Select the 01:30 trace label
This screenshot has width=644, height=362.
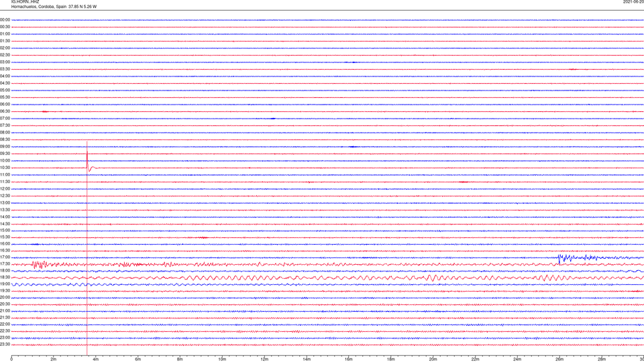coord(5,41)
